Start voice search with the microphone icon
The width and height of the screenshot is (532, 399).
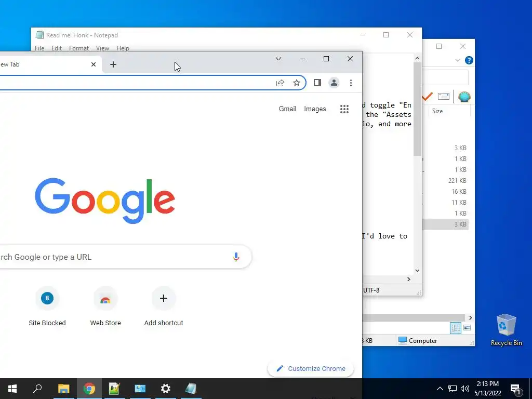click(x=236, y=257)
